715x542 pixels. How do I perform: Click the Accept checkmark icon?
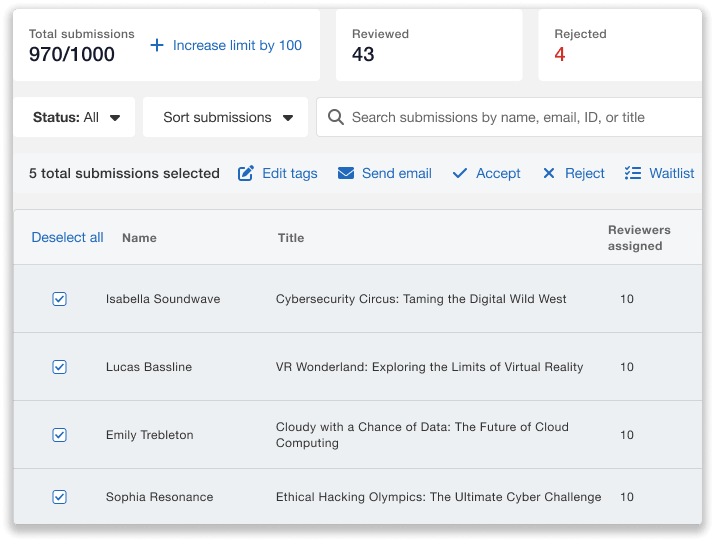click(x=460, y=173)
